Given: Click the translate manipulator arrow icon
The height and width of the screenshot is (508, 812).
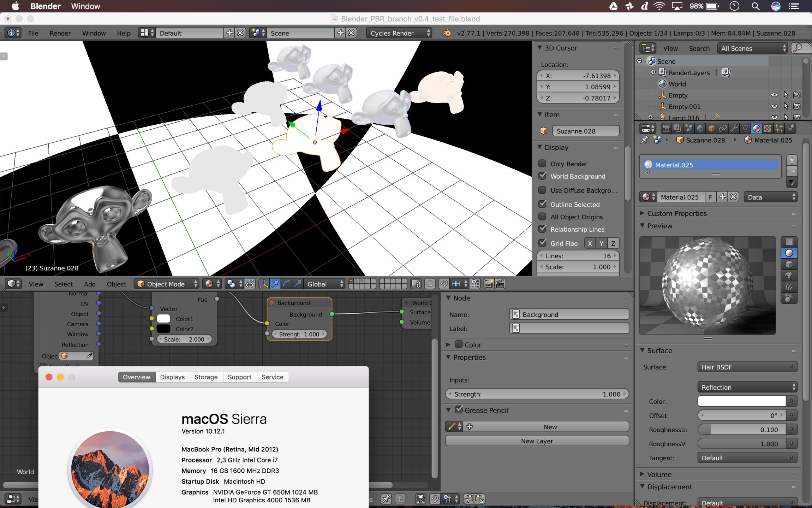Looking at the screenshot, I should pos(275,284).
